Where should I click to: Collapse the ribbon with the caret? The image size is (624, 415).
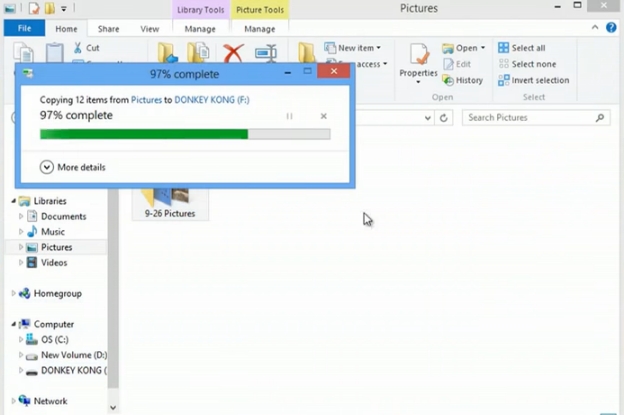(595, 27)
